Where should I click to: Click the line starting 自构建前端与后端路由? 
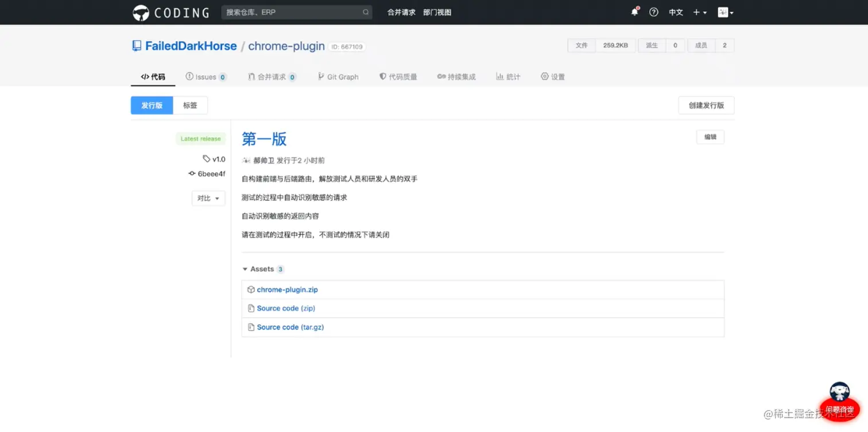(330, 179)
